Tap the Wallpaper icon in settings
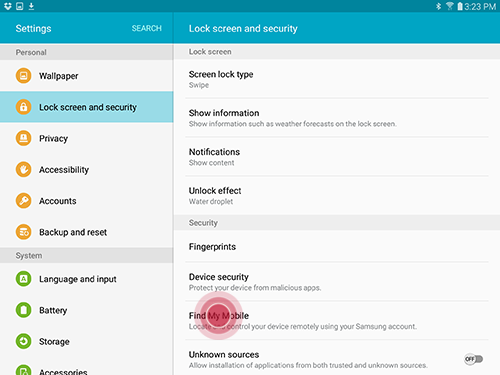 (23, 76)
